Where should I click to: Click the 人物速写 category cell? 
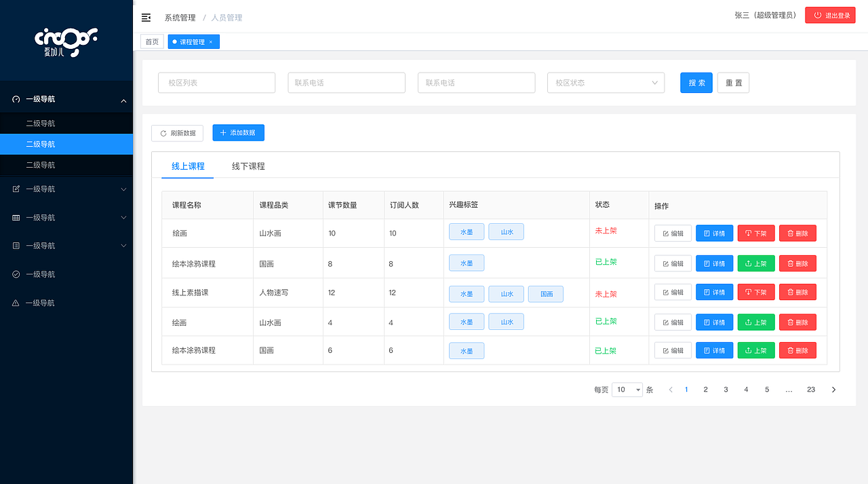point(274,293)
